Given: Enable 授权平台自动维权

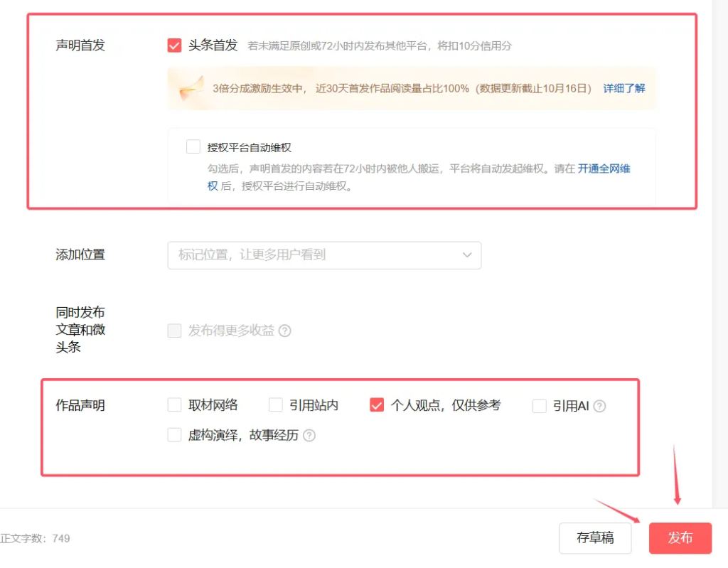Looking at the screenshot, I should tap(193, 146).
